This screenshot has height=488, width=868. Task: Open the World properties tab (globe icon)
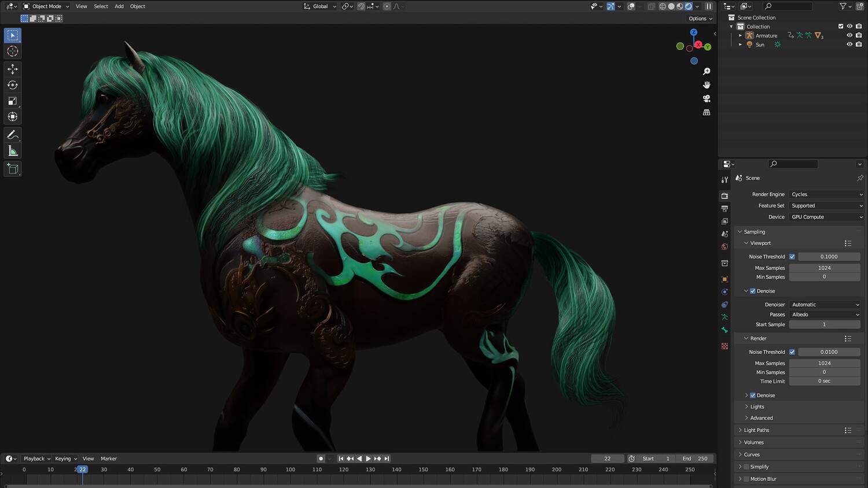(x=724, y=247)
